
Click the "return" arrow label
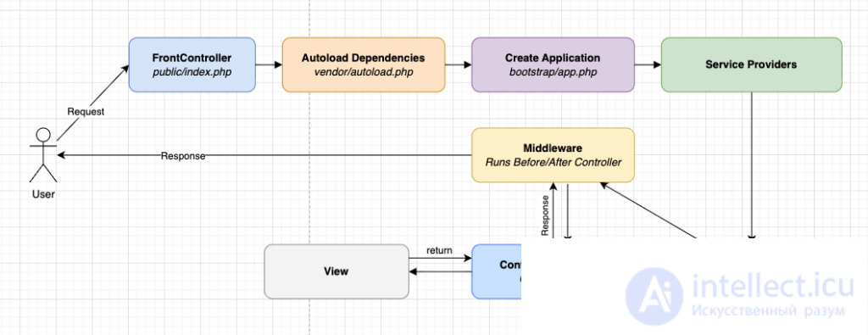439,250
